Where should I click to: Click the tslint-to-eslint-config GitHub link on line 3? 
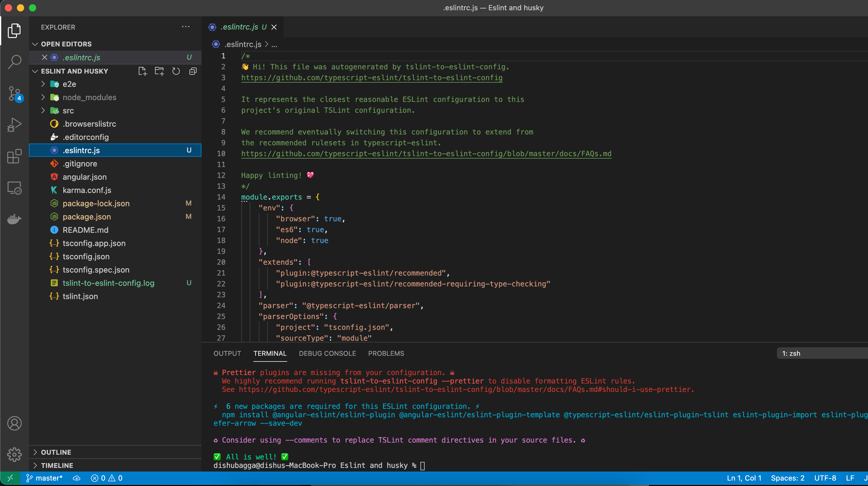coord(372,78)
